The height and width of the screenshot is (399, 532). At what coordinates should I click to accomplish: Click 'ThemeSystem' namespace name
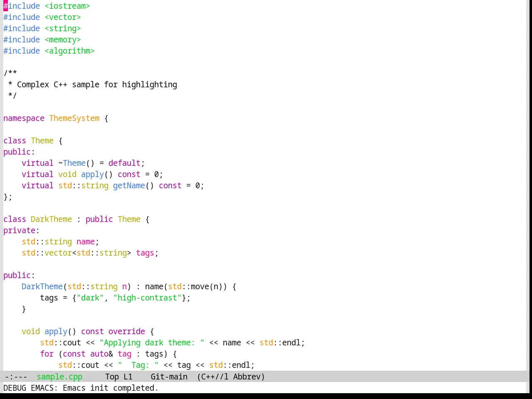[x=74, y=118]
